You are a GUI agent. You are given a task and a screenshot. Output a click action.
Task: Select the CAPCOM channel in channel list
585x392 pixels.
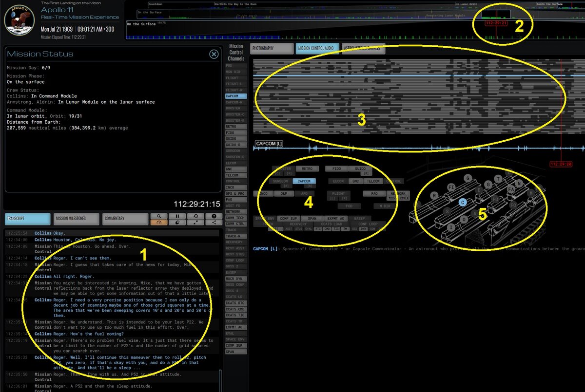click(236, 96)
